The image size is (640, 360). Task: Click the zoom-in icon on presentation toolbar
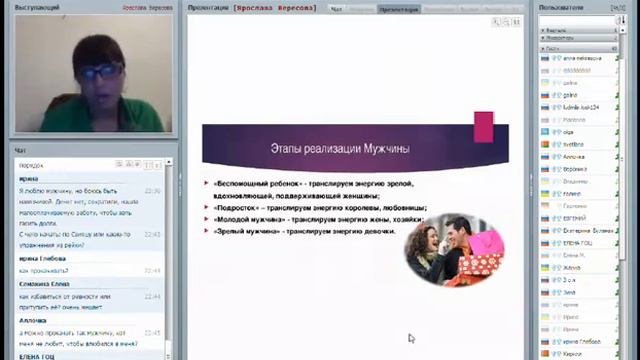[496, 22]
